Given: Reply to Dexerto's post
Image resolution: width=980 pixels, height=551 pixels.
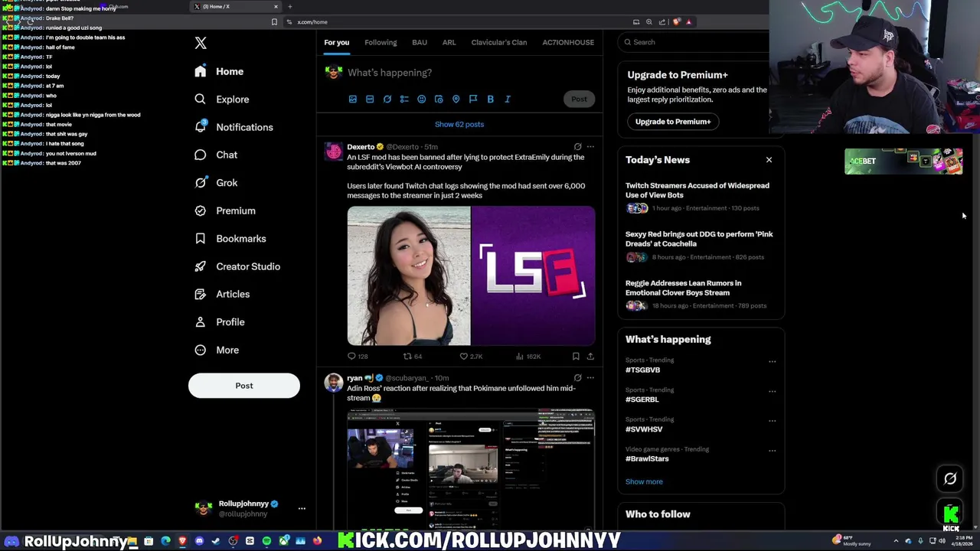Looking at the screenshot, I should point(358,356).
